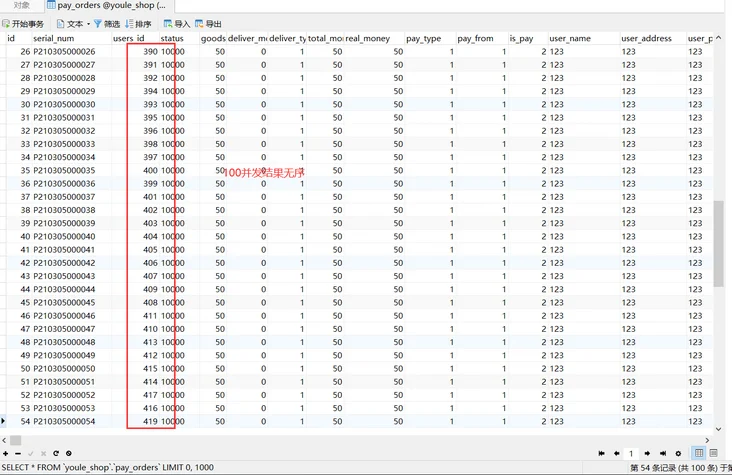Click the 导入 import wizard icon
Screen dimensions: 732x475
tap(168, 24)
